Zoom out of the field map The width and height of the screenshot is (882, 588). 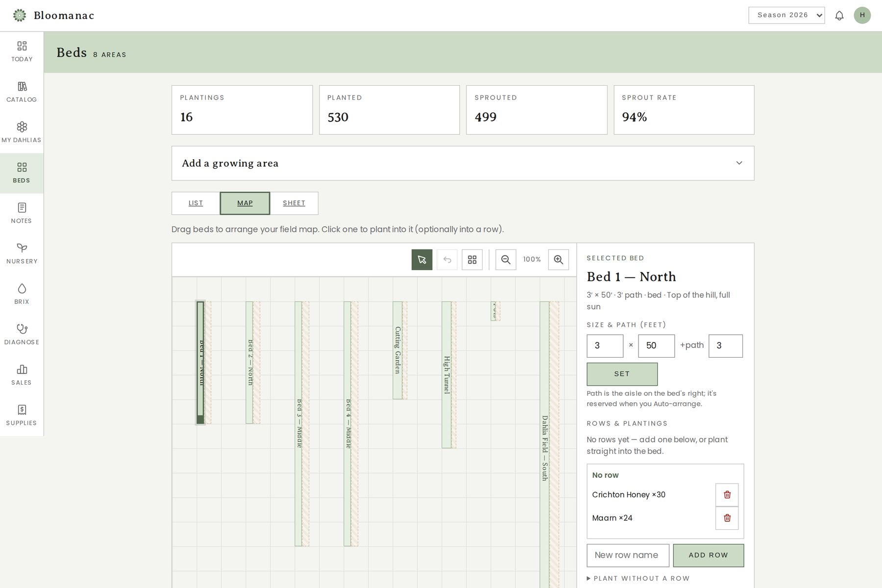point(506,260)
